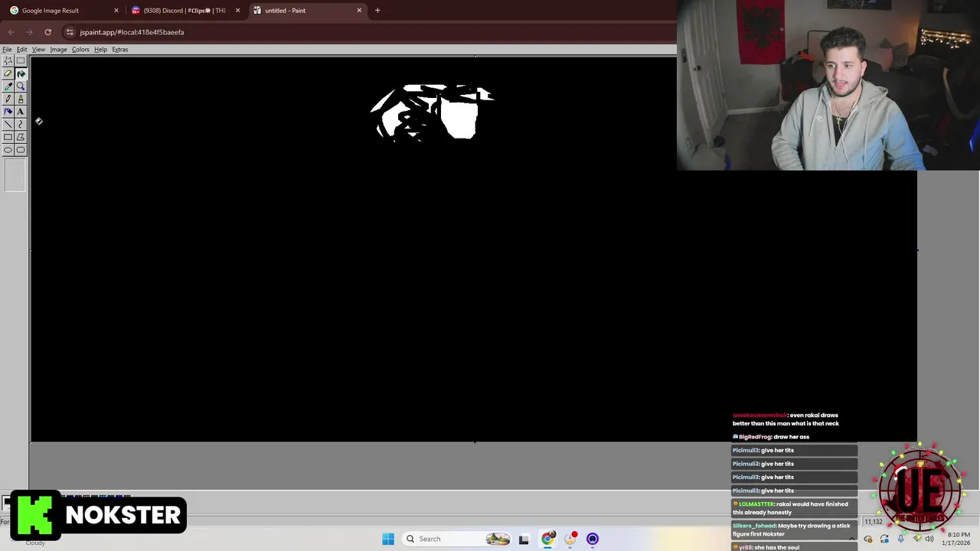Select the Airbrush spray tool
Viewport: 980px width, 551px height.
(x=8, y=112)
